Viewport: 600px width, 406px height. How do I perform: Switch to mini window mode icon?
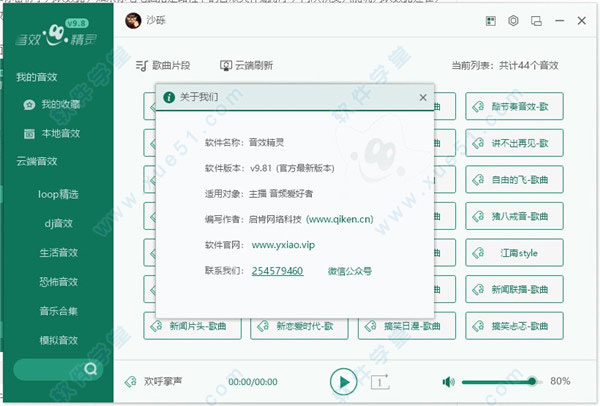536,21
